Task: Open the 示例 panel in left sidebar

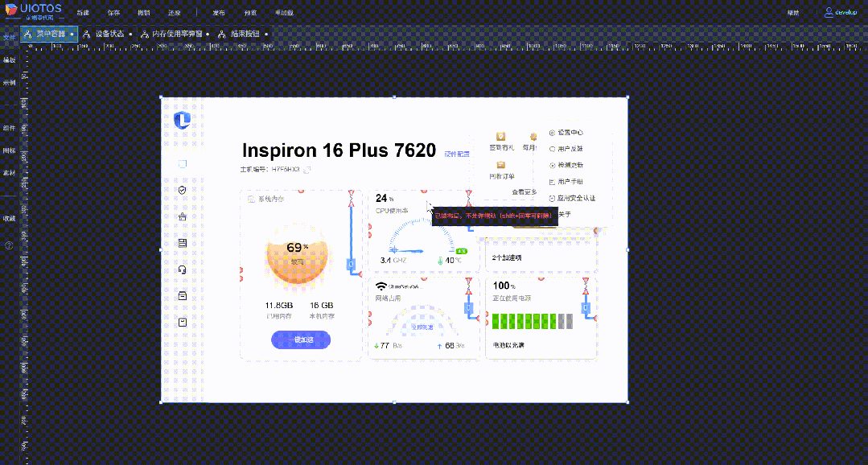Action: pos(9,82)
